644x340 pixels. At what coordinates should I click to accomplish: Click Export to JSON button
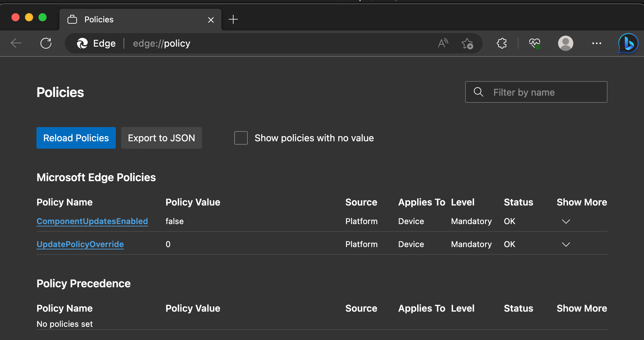161,138
